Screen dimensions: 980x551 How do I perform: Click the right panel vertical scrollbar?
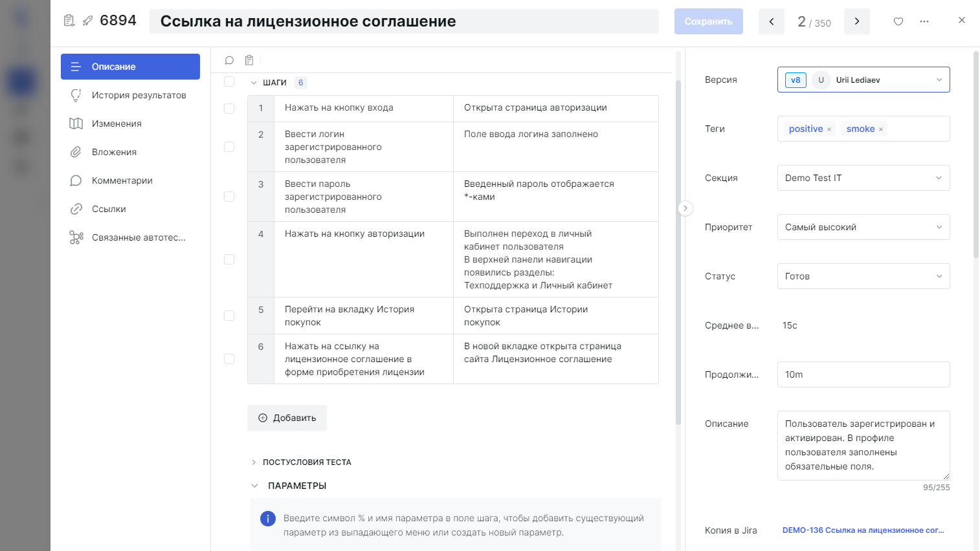tap(976, 155)
